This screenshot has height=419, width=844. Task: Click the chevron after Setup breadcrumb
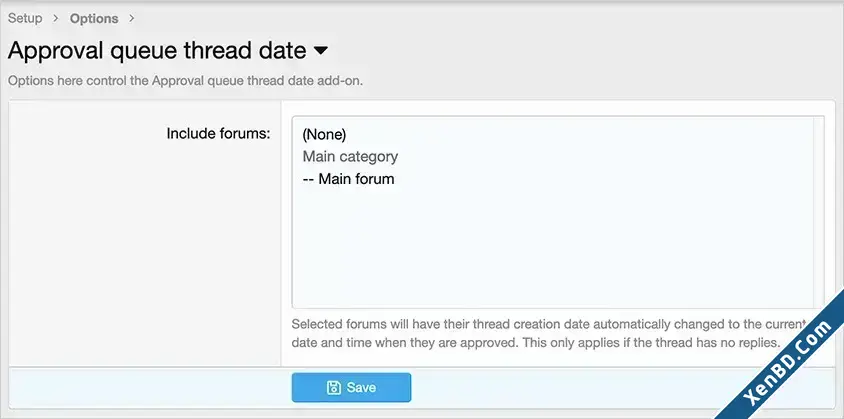click(55, 18)
